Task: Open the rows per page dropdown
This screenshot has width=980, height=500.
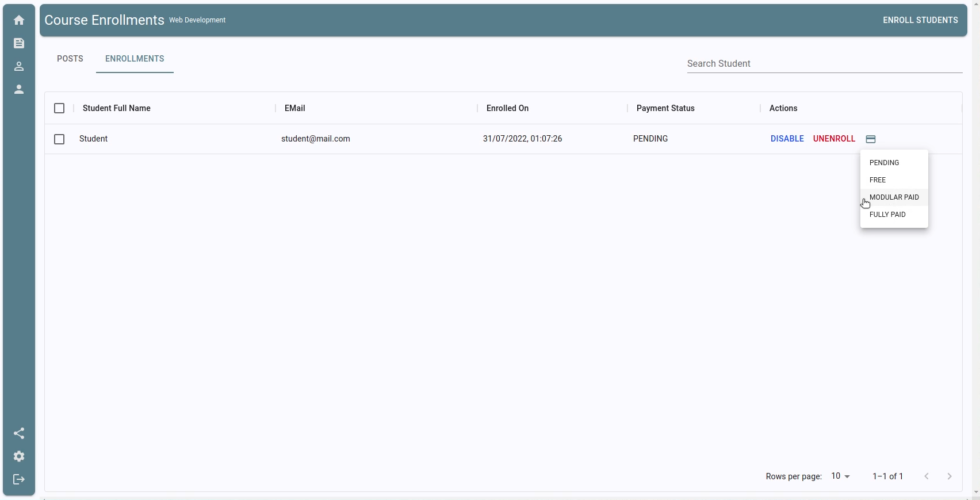Action: tap(841, 476)
